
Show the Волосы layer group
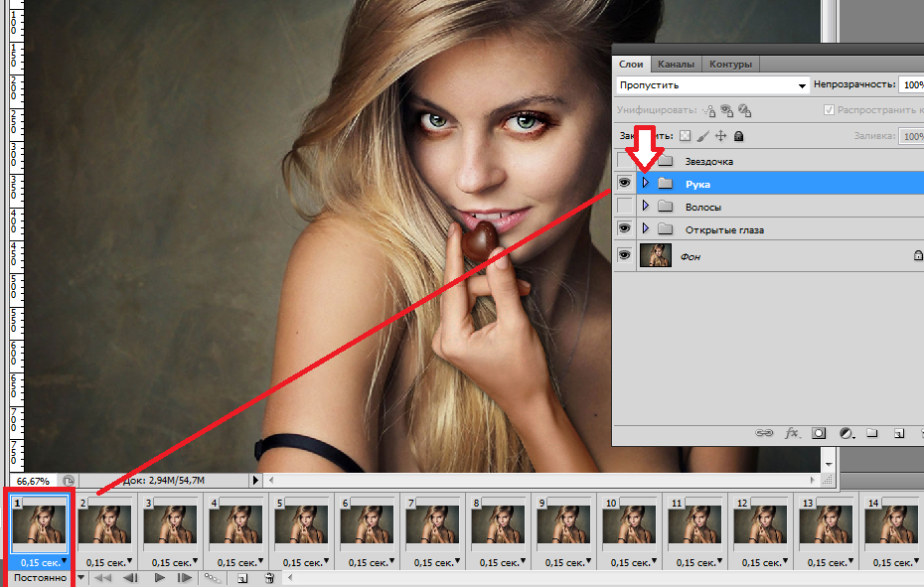coord(624,207)
